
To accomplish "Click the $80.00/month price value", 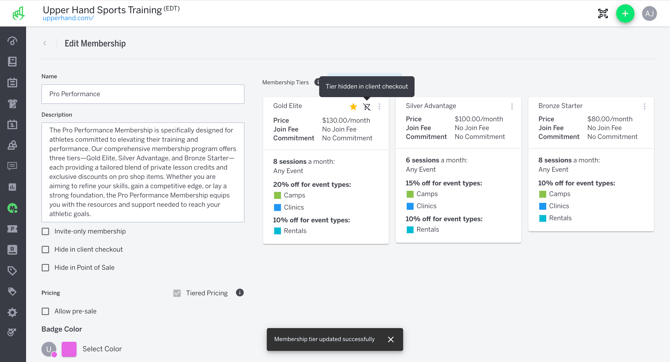I will click(610, 119).
